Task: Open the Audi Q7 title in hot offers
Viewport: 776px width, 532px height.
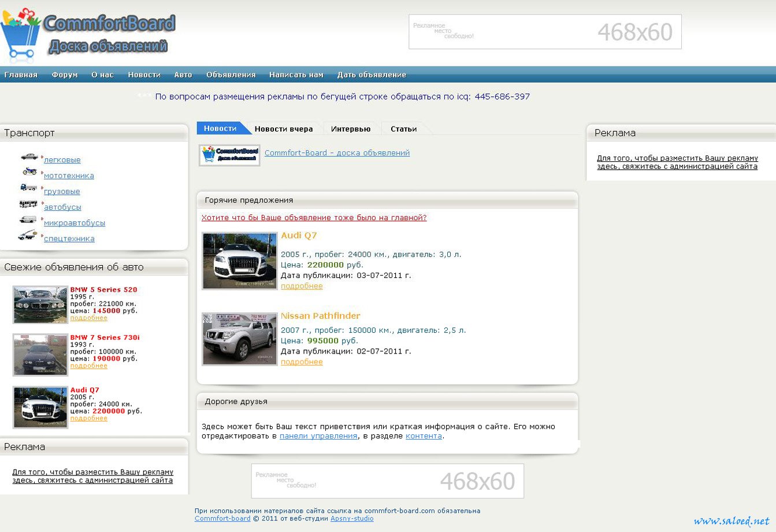Action: point(299,235)
